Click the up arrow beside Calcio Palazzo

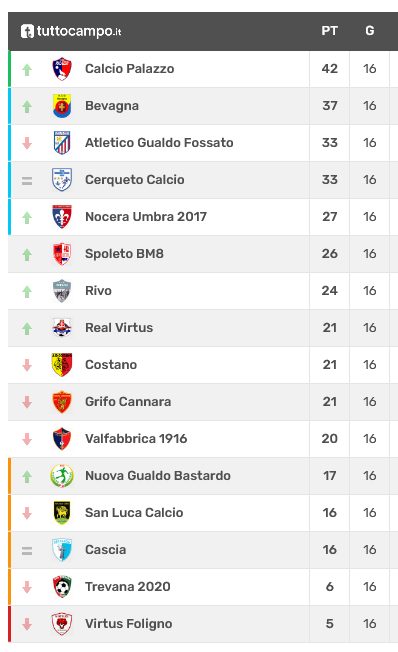[27, 69]
